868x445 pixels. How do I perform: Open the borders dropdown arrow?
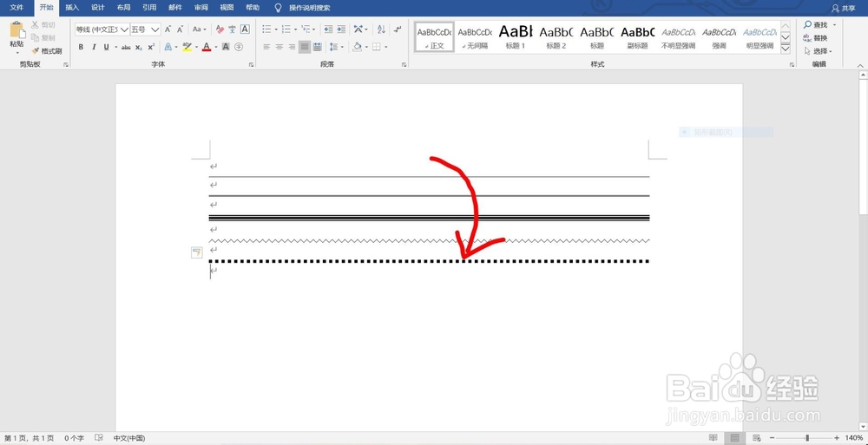coord(386,47)
